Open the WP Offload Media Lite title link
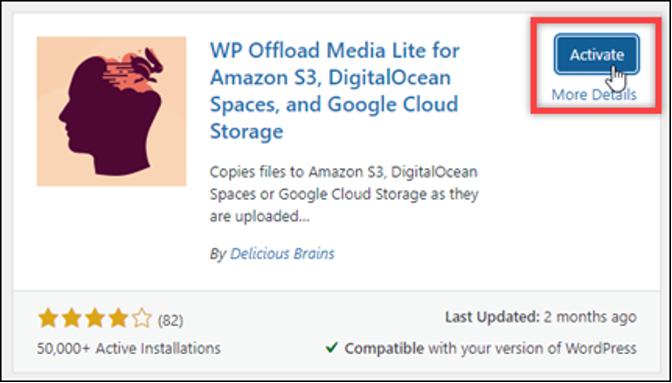The width and height of the screenshot is (672, 383). tap(335, 91)
